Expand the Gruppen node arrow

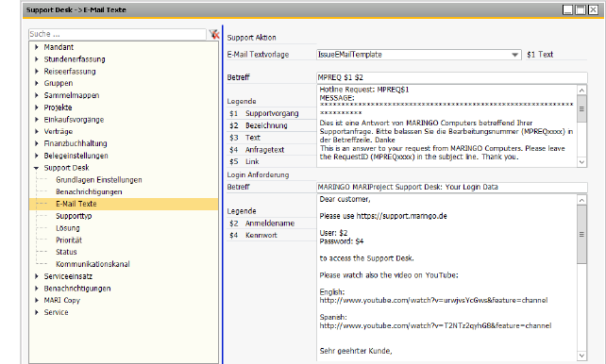tap(37, 83)
